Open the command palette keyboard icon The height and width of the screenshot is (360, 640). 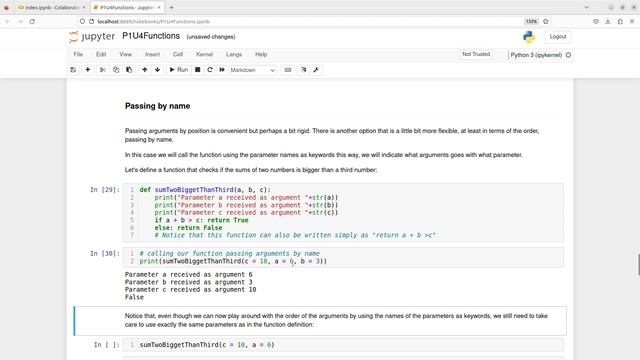pyautogui.click(x=288, y=70)
